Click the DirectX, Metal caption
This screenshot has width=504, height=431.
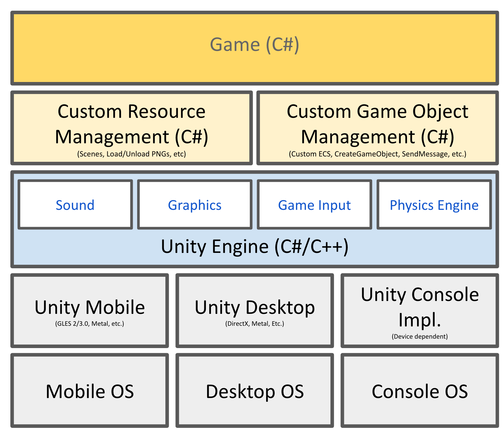(254, 324)
